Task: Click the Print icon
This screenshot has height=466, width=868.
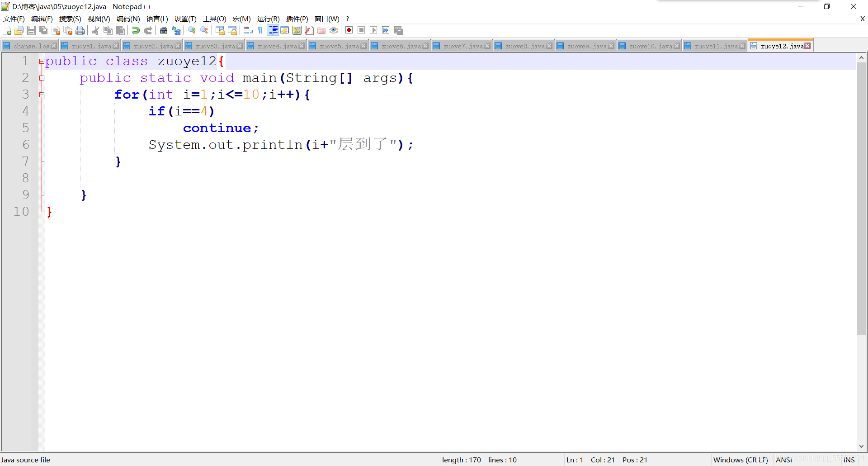Action: 80,30
